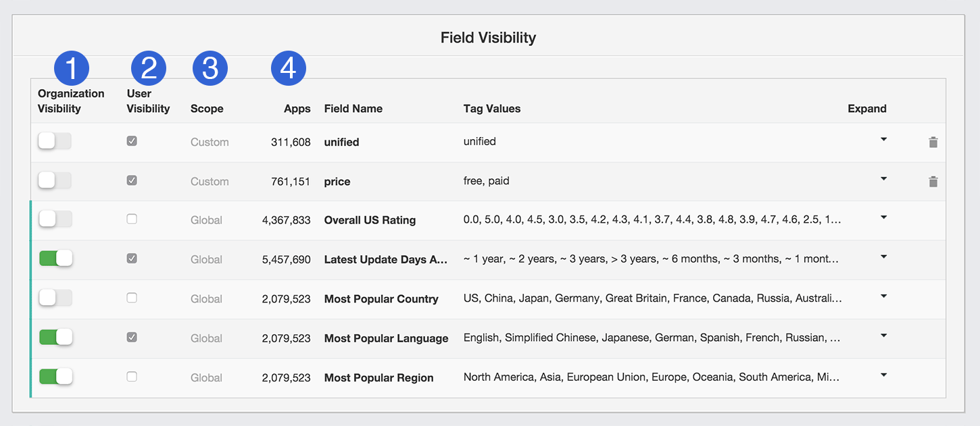Click the blue number 3 marker
This screenshot has width=980, height=426.
point(210,68)
